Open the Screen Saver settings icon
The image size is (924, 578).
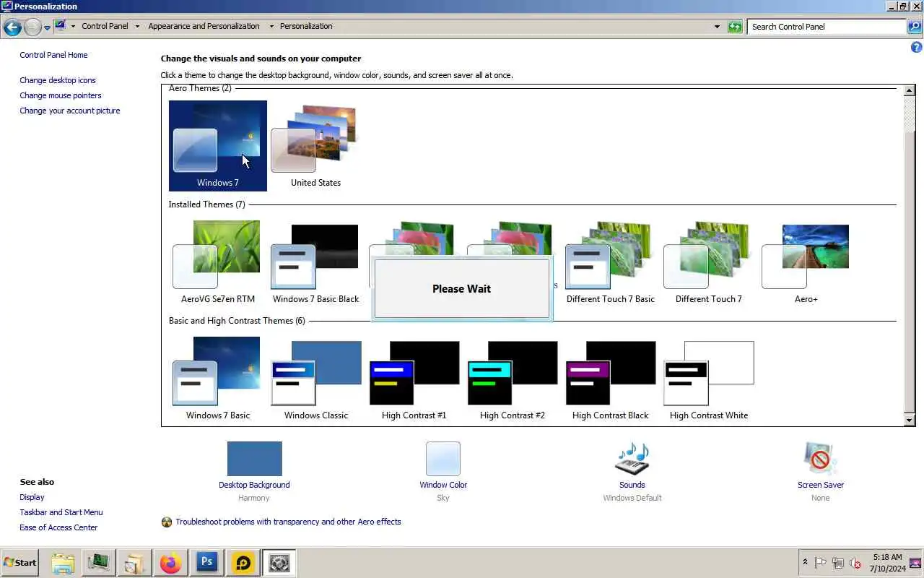point(821,459)
